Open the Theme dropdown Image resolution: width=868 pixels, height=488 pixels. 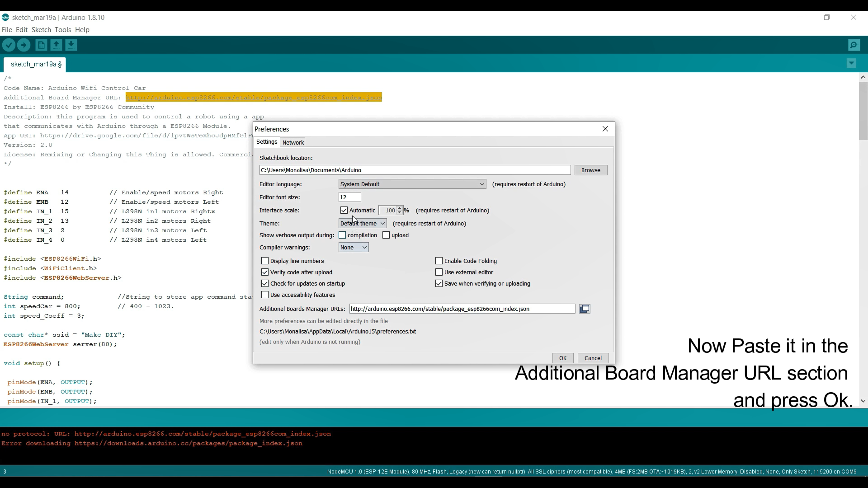point(363,224)
